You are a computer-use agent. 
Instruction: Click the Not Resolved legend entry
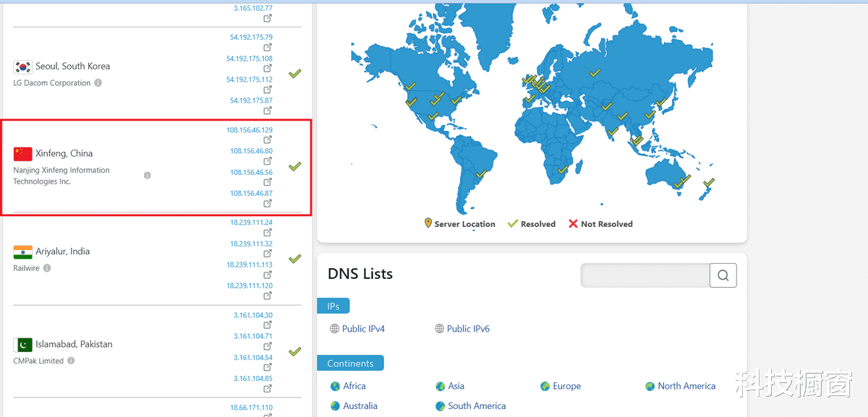(600, 224)
